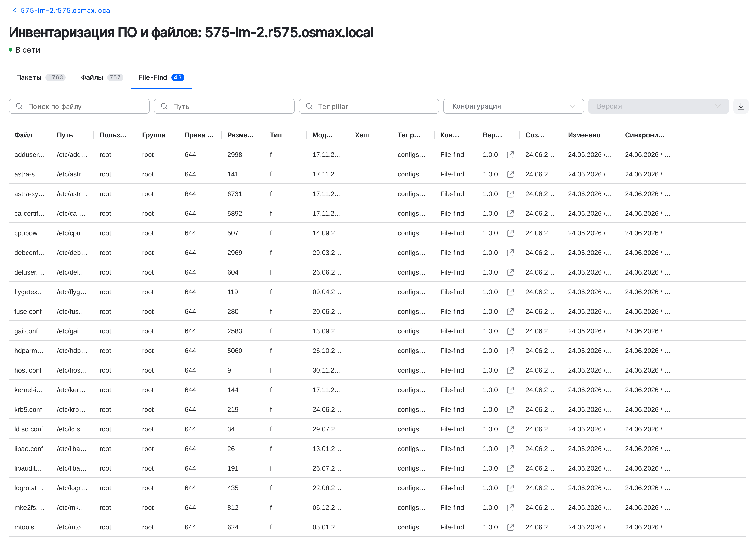Click the В сети status label
This screenshot has height=550, width=756.
click(x=28, y=50)
